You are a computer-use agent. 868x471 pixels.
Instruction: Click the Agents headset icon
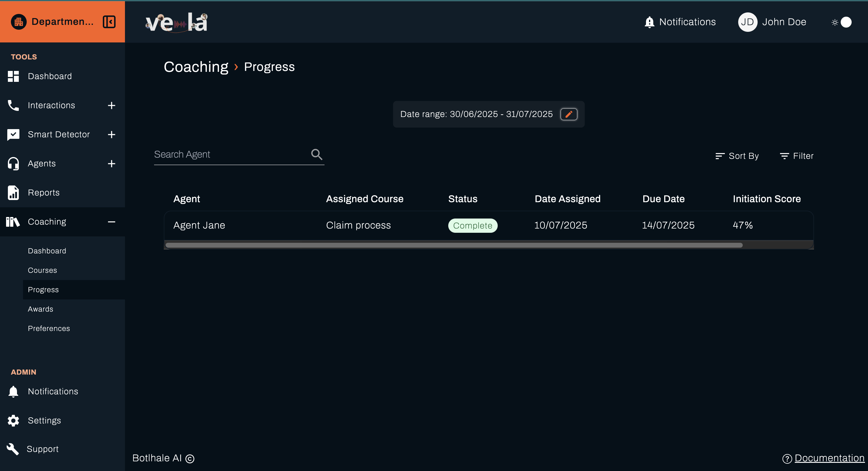point(13,163)
